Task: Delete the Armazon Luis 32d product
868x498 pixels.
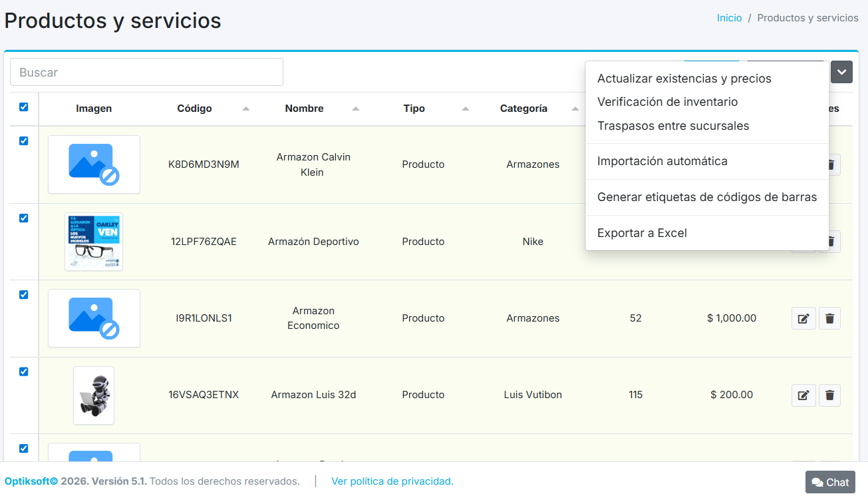Action: [x=829, y=395]
